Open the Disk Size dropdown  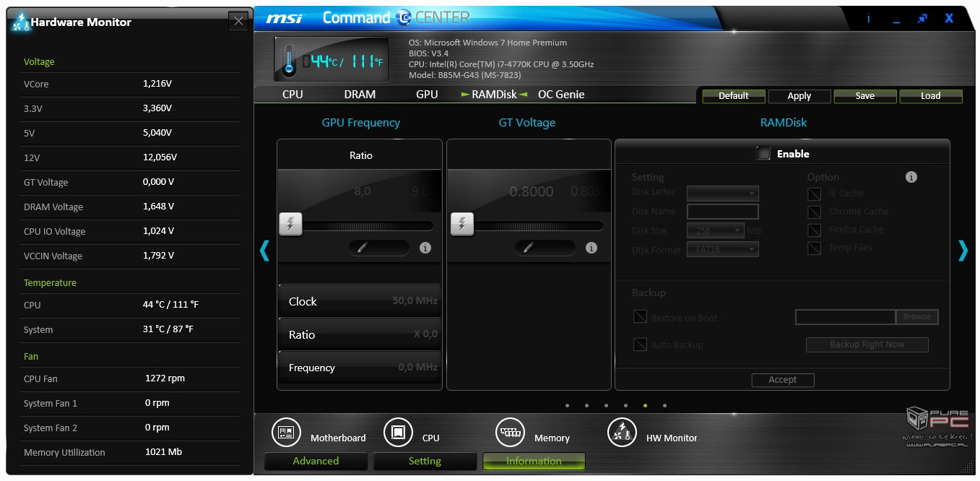point(716,231)
